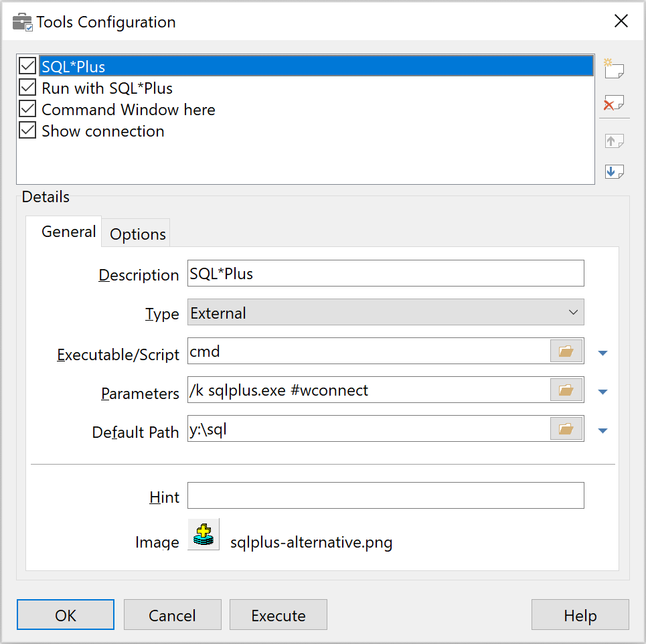Click the Default Path text field
Screen dimensions: 646x644
point(369,429)
